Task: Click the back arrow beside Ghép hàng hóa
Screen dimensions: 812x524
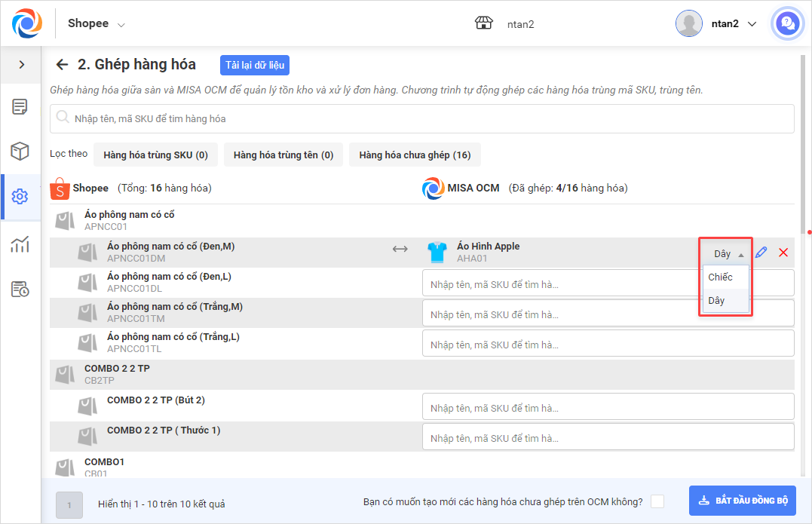Action: click(62, 65)
